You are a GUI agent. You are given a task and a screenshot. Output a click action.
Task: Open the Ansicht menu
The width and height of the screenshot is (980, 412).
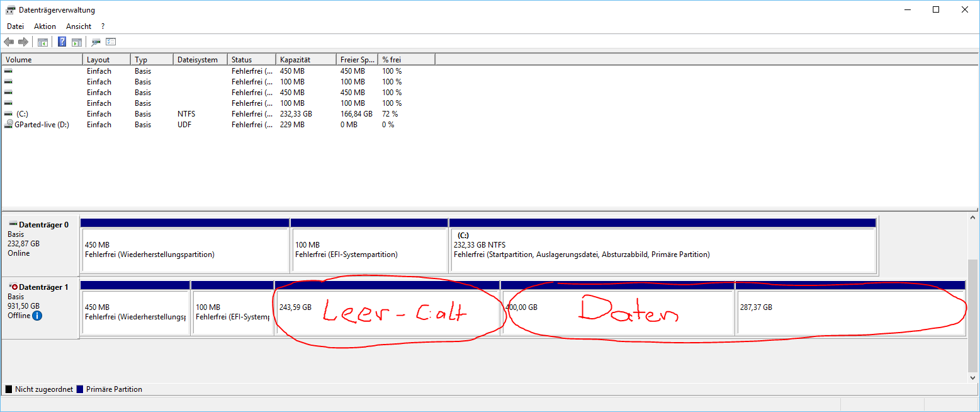click(x=79, y=26)
